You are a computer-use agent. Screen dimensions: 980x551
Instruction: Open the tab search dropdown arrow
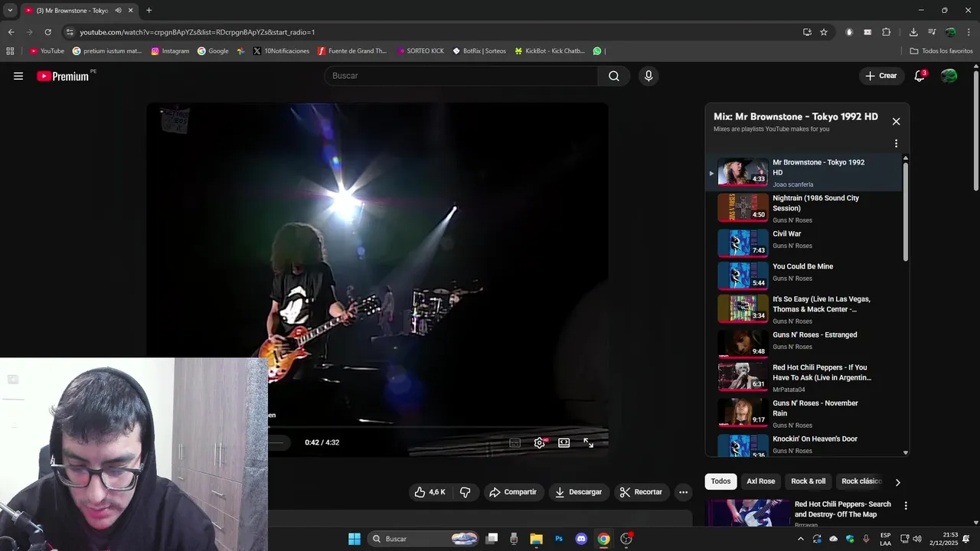click(10, 10)
